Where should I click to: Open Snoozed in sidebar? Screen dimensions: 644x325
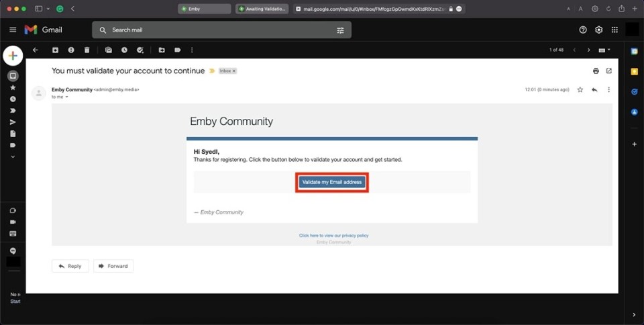coord(13,99)
